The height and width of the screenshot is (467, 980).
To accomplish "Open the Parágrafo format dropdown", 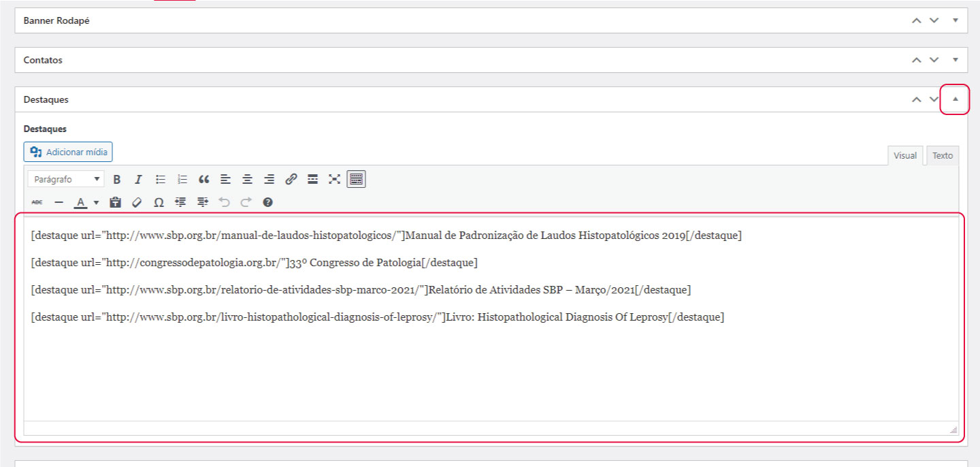I will 66,180.
